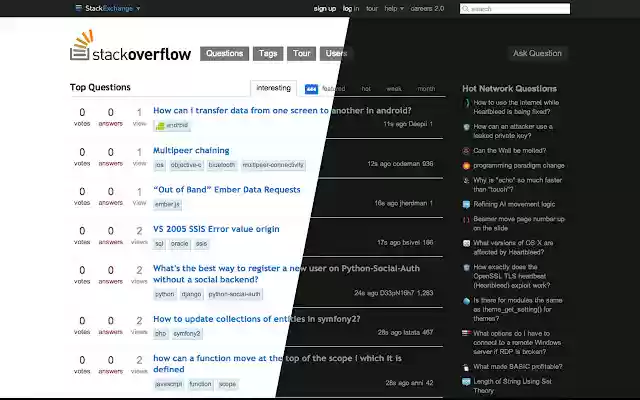The width and height of the screenshot is (640, 400).
Task: Open Heartbleed internet use hot question
Action: 516,107
